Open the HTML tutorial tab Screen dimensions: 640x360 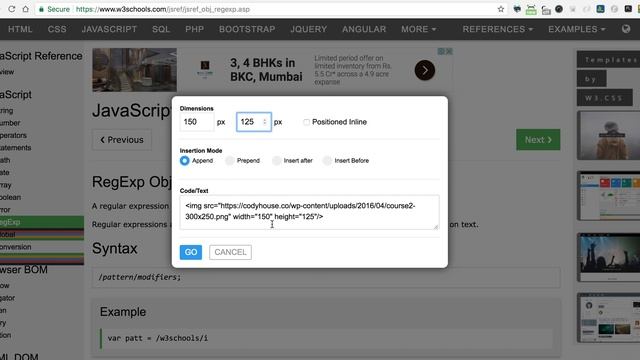coord(20,29)
